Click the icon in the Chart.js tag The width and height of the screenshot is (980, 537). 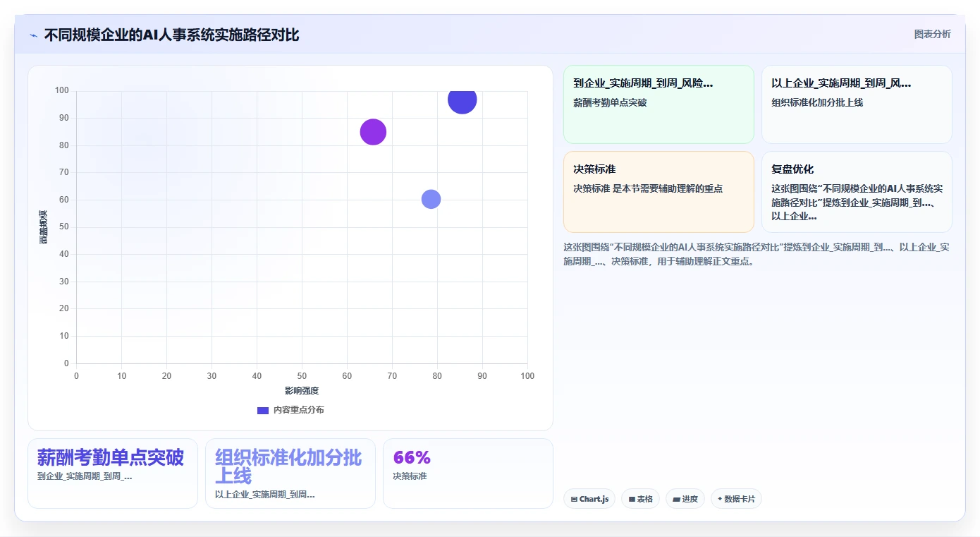(x=574, y=500)
